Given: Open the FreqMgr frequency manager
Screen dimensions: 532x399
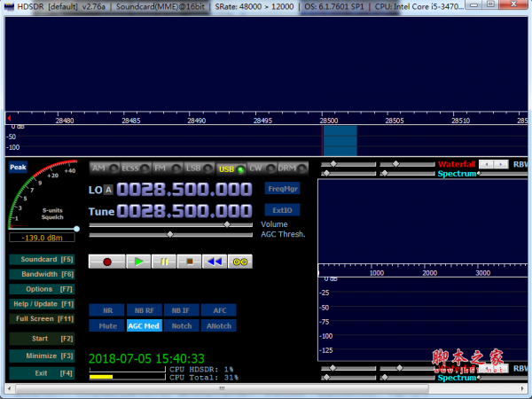Looking at the screenshot, I should click(x=282, y=189).
